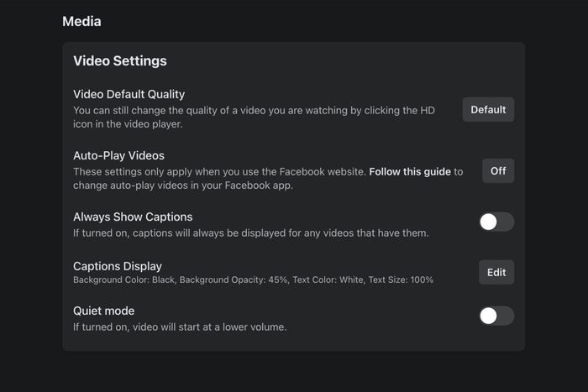The height and width of the screenshot is (392, 588).
Task: Click the Captions Display label
Action: click(x=118, y=266)
